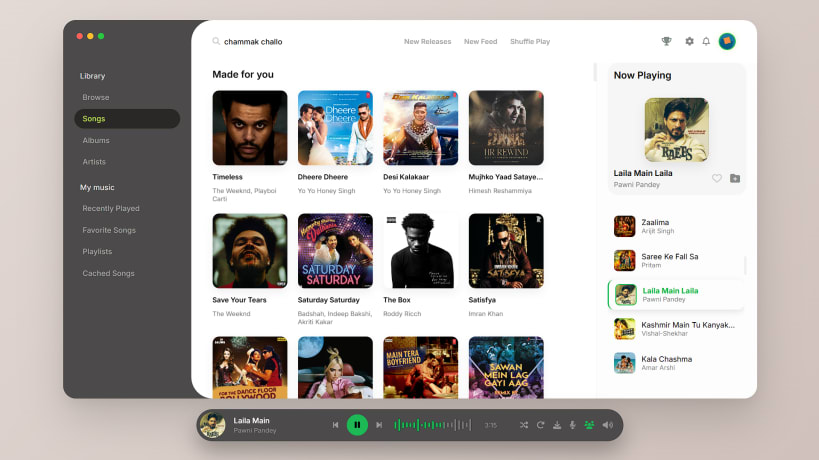Screen dimensions: 819x460
Task: Play the Satisfya cover
Action: [x=506, y=251]
